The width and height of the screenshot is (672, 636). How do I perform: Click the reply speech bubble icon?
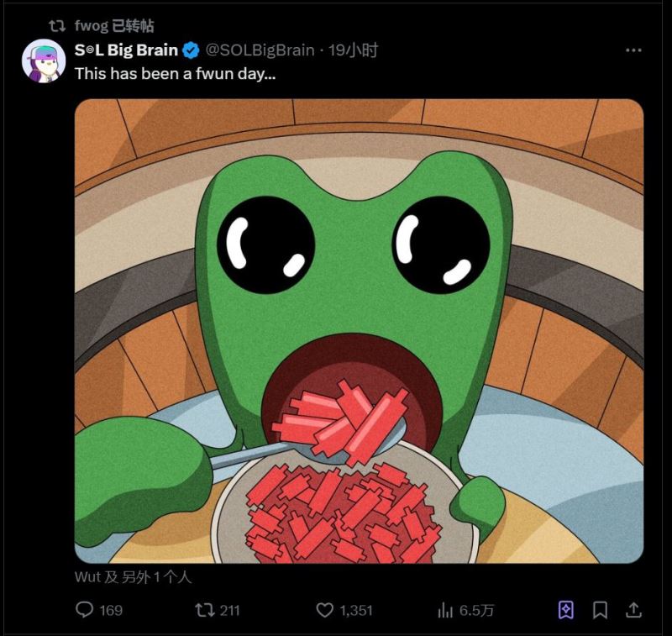pos(85,610)
